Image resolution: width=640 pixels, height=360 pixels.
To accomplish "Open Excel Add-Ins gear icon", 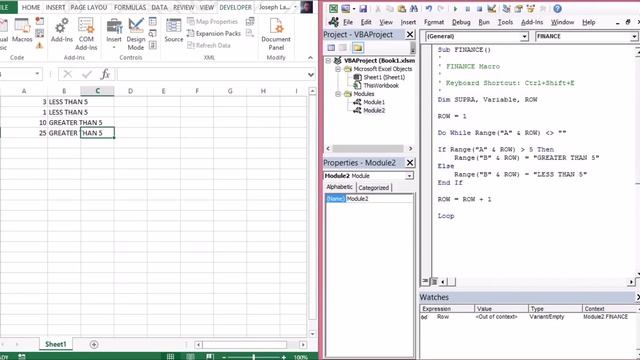I will [62, 31].
